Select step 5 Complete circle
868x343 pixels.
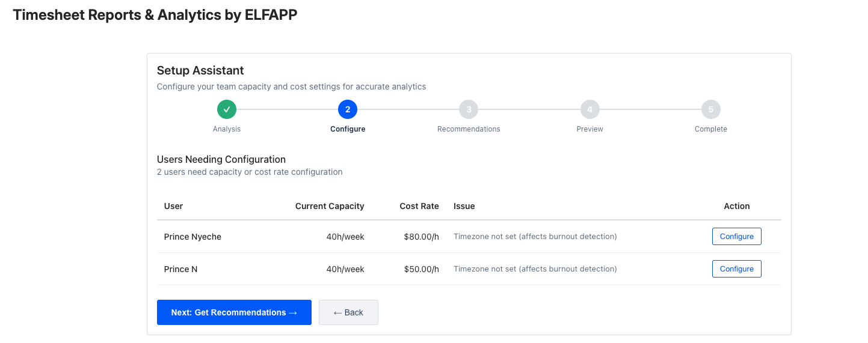[711, 109]
